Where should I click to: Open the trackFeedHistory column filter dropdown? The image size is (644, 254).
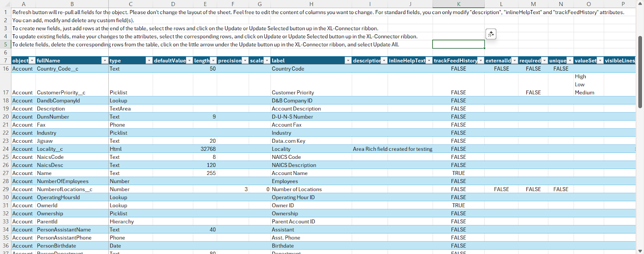click(x=481, y=60)
